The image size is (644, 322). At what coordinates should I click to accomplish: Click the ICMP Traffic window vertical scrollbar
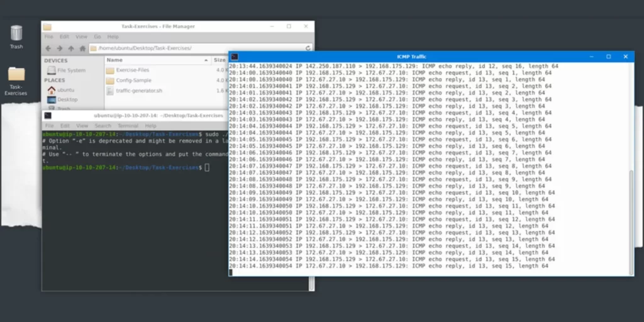631,214
